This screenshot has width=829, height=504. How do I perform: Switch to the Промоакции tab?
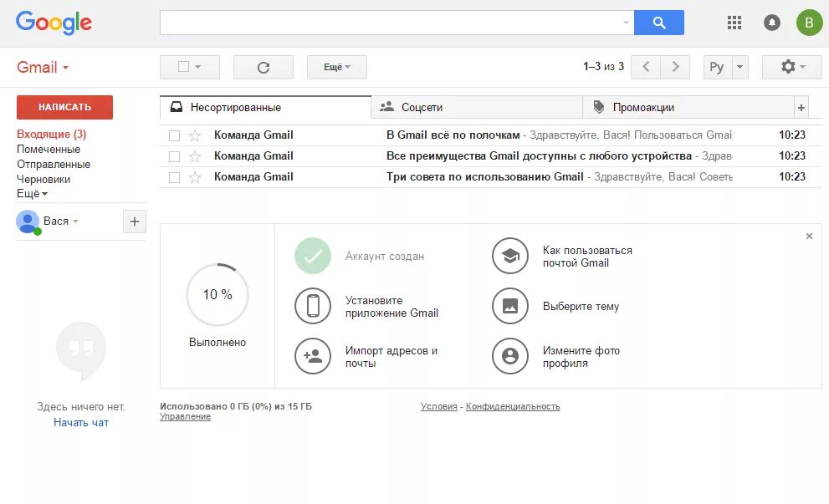tap(688, 108)
